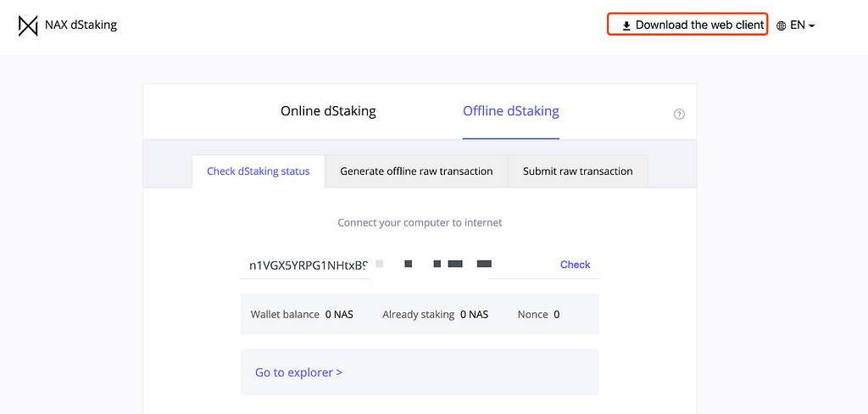Image resolution: width=868 pixels, height=414 pixels.
Task: Click the download arrow icon
Action: pyautogui.click(x=626, y=25)
